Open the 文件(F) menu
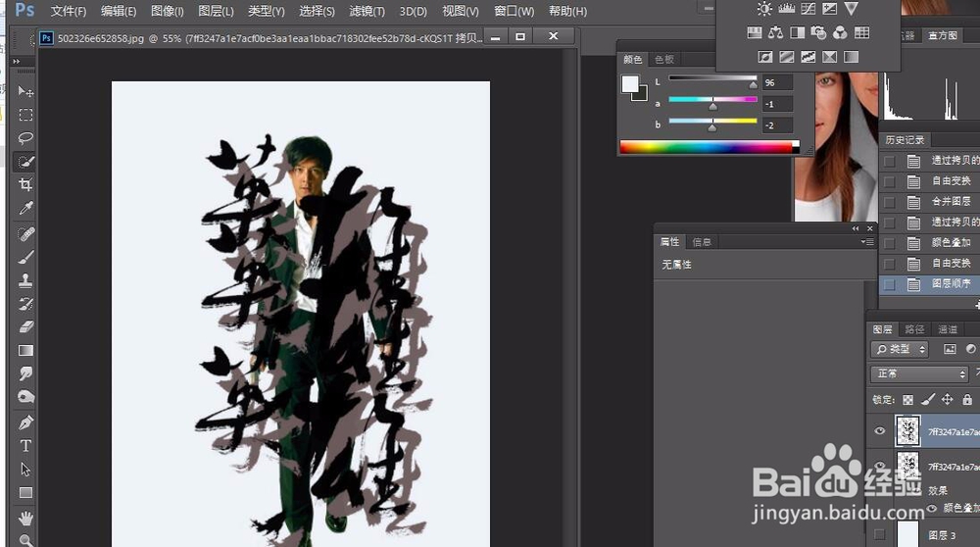Image resolution: width=980 pixels, height=547 pixels. 69,11
